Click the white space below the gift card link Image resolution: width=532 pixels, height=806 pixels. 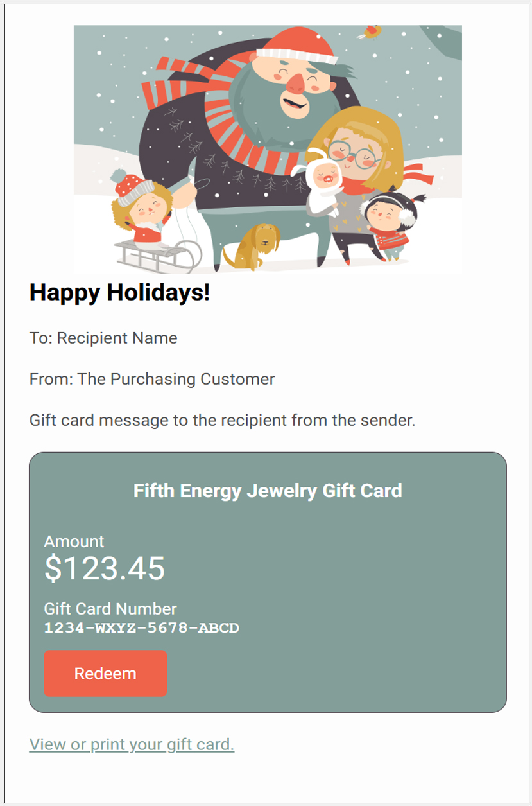click(266, 780)
